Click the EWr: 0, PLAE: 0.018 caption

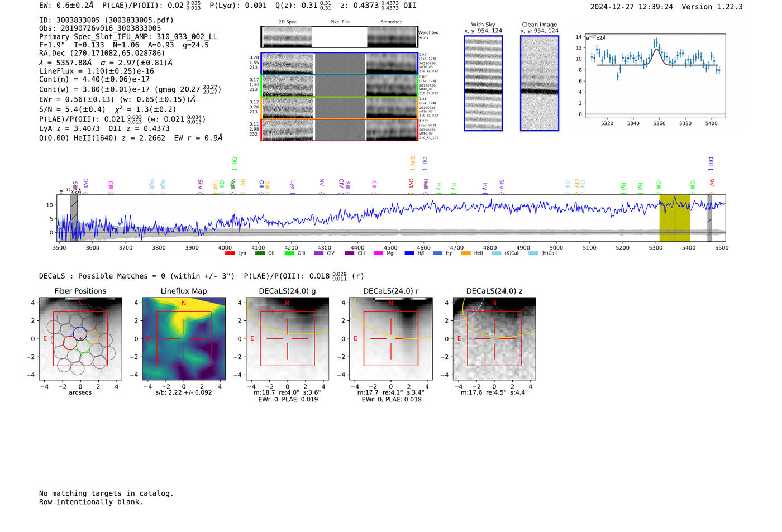click(391, 400)
